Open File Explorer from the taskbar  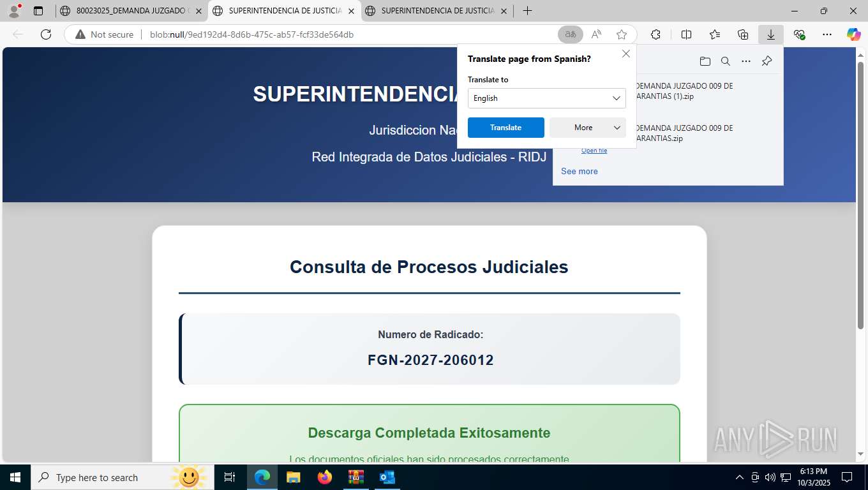pos(293,477)
